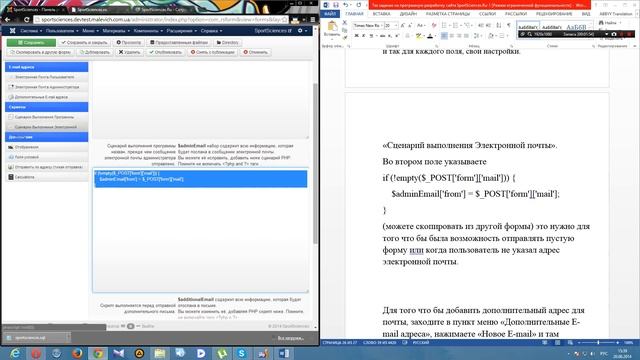Image resolution: width=640 pixels, height=360 pixels.
Task: Open Word from the taskbar
Action: (284, 353)
